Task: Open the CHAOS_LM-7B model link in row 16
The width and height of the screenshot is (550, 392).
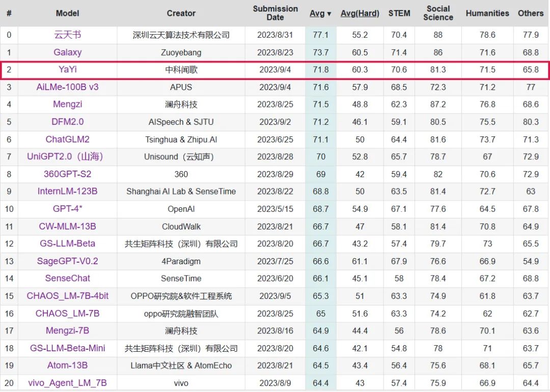Action: coord(67,313)
